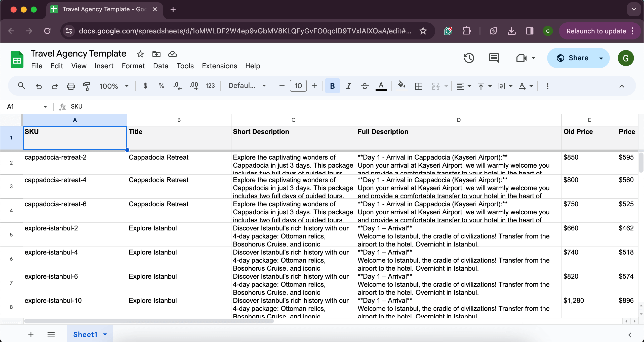Screen dimensions: 644x342
Task: Open more number formats (123)
Action: [210, 86]
